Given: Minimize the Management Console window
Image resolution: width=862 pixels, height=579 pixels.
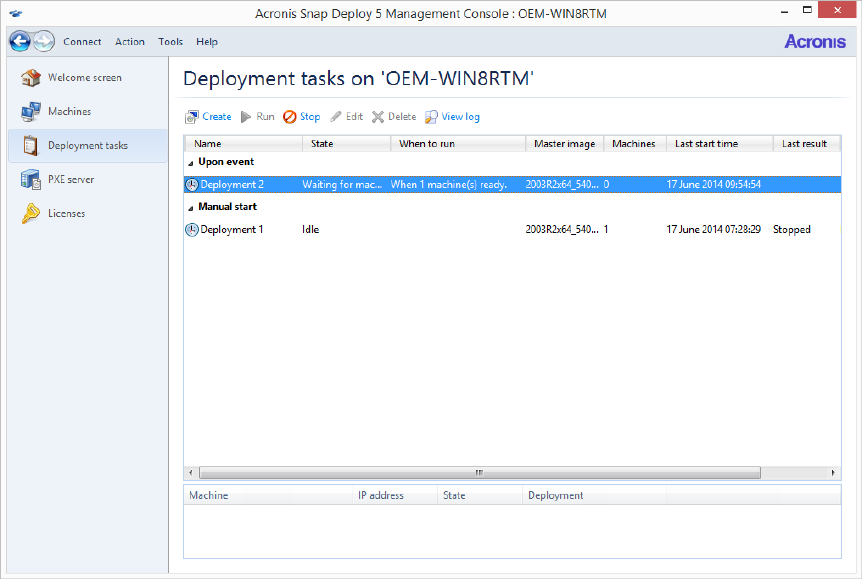Looking at the screenshot, I should pyautogui.click(x=784, y=11).
